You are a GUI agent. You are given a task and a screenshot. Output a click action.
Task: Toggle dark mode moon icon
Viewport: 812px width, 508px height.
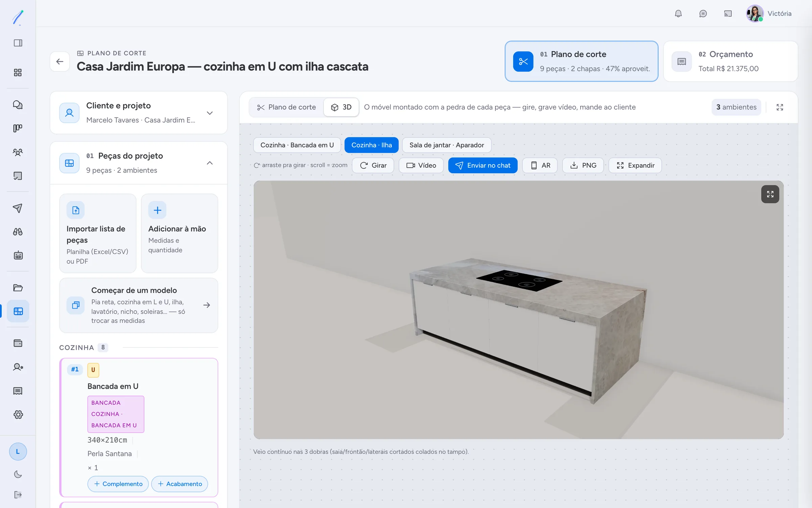[18, 474]
